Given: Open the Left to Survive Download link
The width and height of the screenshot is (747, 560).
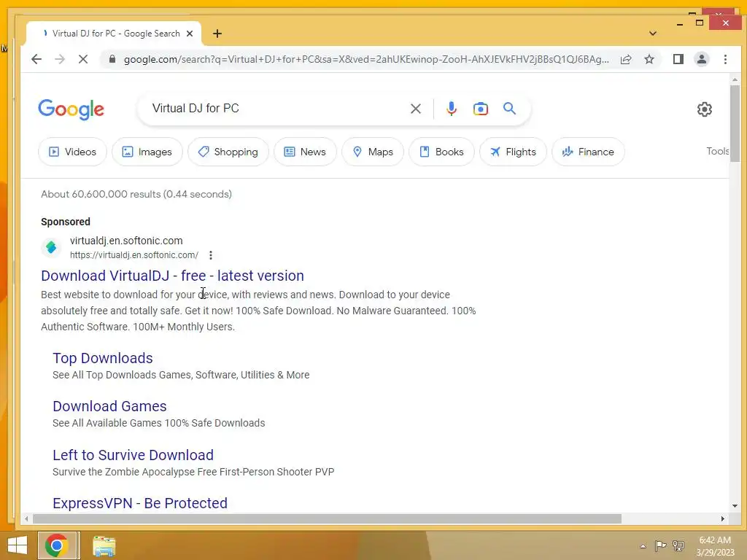Looking at the screenshot, I should (133, 455).
